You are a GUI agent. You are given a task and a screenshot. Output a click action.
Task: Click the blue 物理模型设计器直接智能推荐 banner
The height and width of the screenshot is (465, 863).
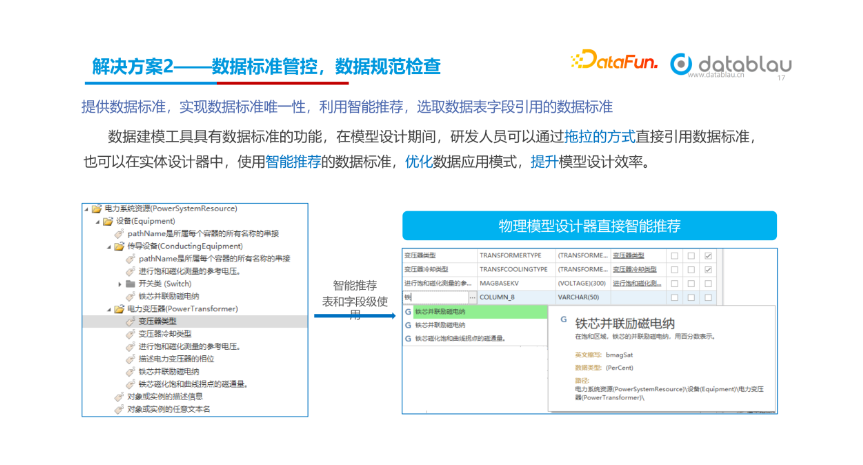pyautogui.click(x=589, y=226)
